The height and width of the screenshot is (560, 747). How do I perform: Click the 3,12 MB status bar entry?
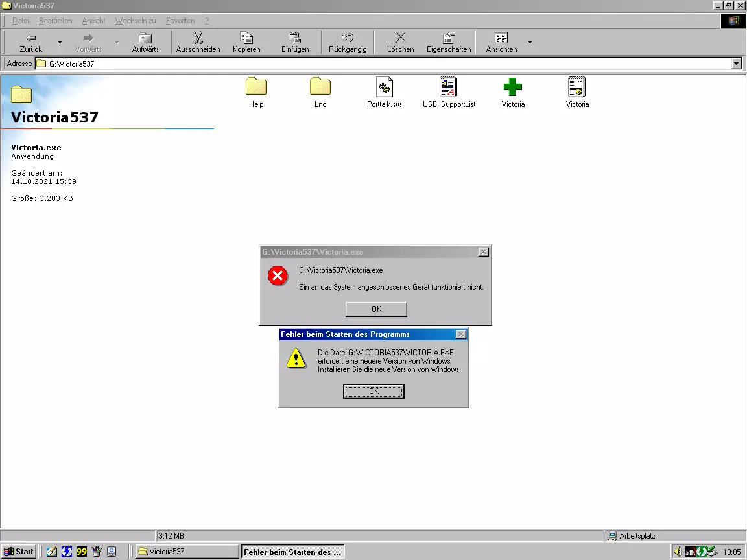click(171, 536)
